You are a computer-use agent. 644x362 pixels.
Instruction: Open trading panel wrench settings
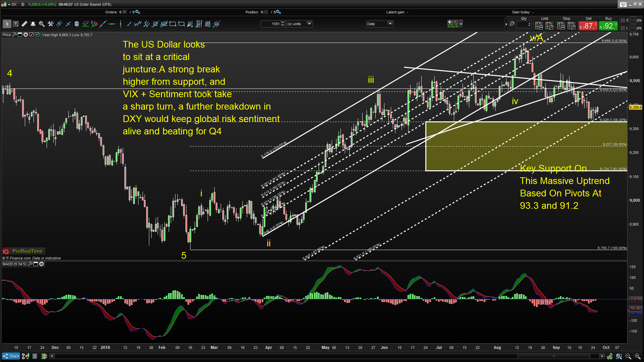[x=512, y=24]
